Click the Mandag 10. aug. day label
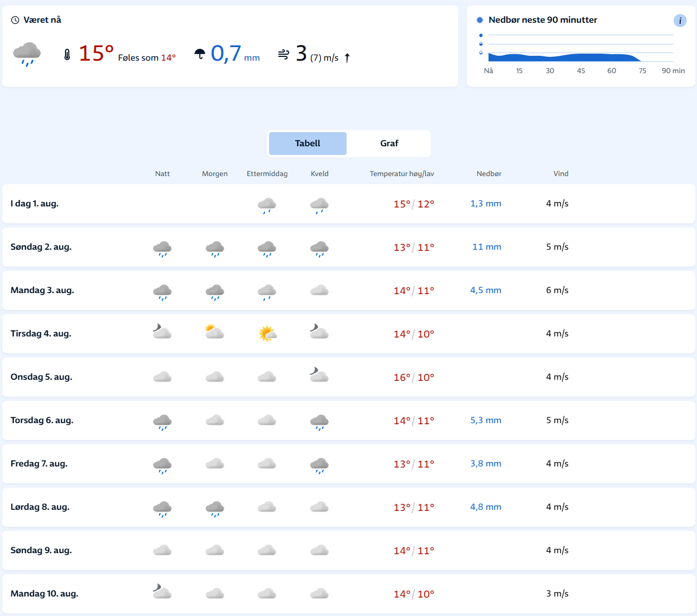 pyautogui.click(x=44, y=594)
